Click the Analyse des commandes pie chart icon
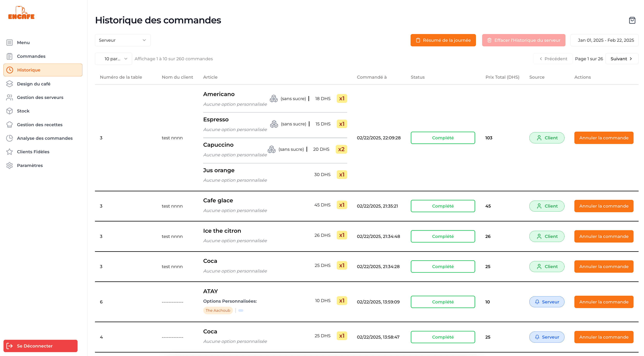 click(x=9, y=138)
